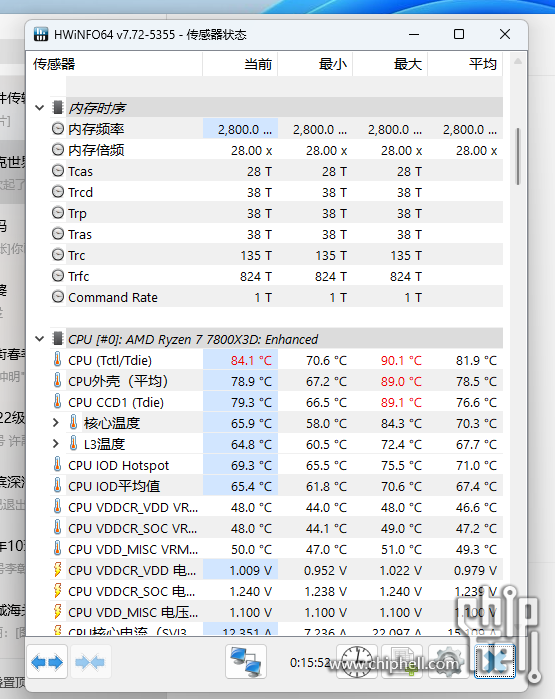Click clock icon of Trc row
The image size is (555, 699).
coord(58,255)
